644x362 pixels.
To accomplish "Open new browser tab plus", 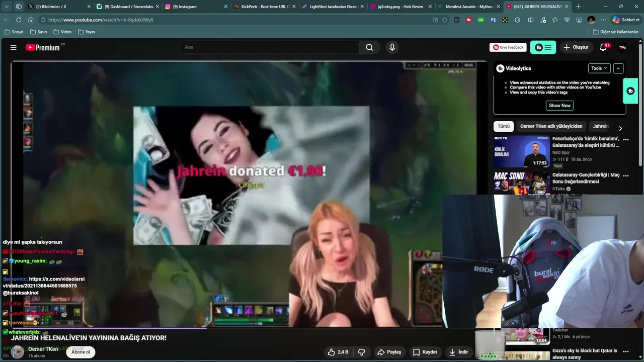I will pyautogui.click(x=578, y=7).
